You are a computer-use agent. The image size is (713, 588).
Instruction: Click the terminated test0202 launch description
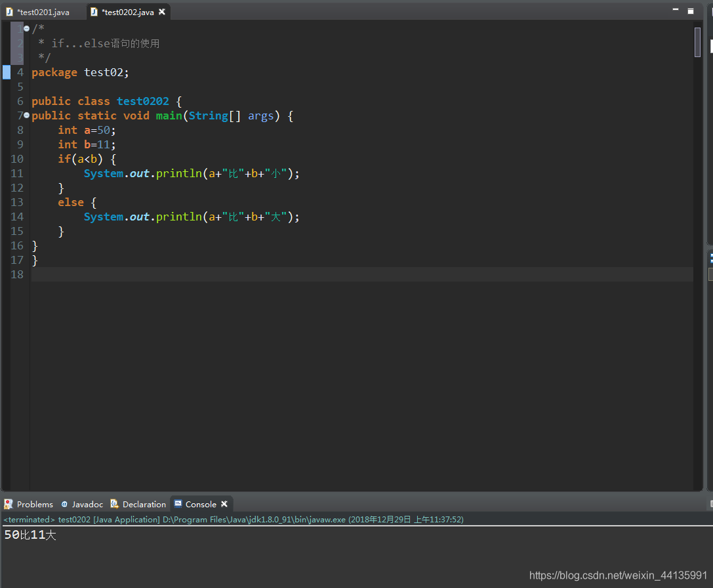(234, 519)
